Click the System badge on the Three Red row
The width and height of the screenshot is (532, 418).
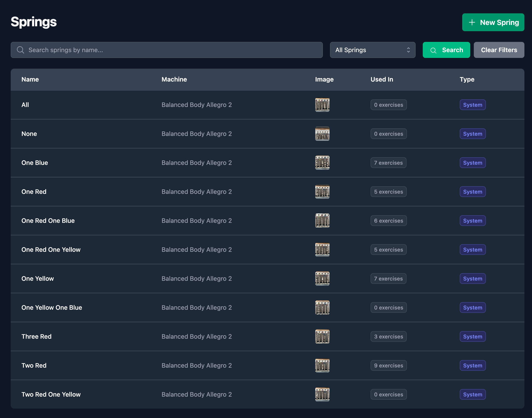tap(472, 336)
